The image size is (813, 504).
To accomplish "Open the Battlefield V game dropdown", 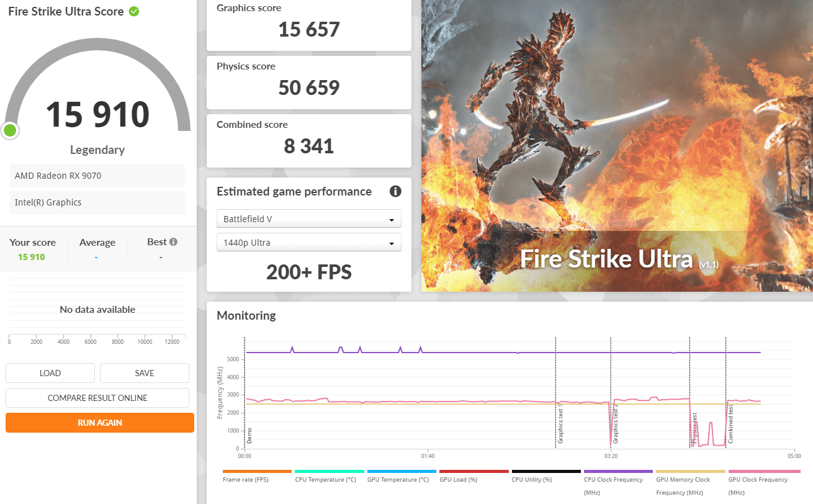I will (x=309, y=219).
